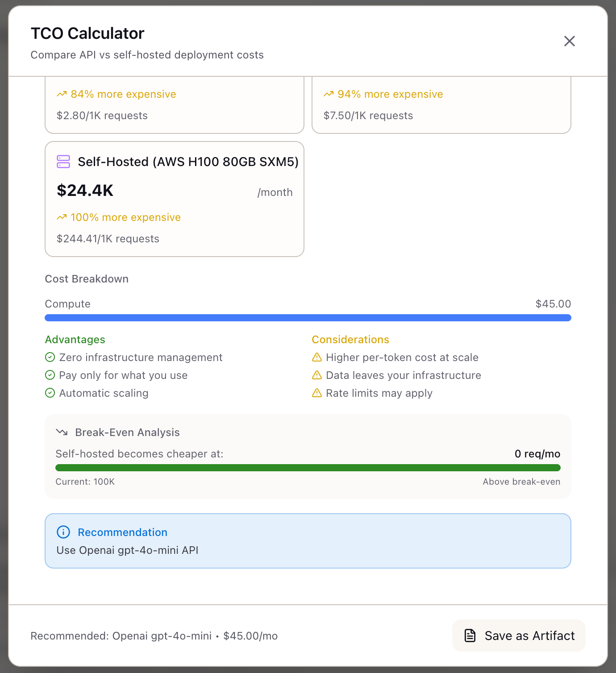Click the info icon in the Recommendation box
616x673 pixels.
point(63,532)
